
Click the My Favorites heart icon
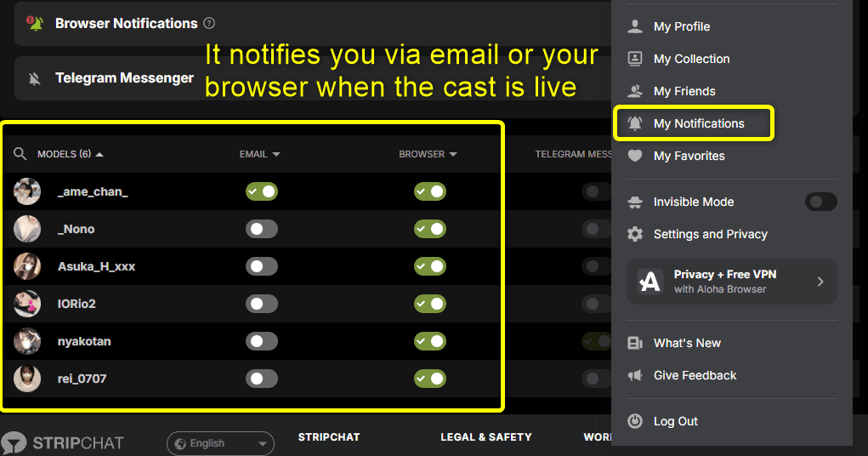pyautogui.click(x=635, y=156)
